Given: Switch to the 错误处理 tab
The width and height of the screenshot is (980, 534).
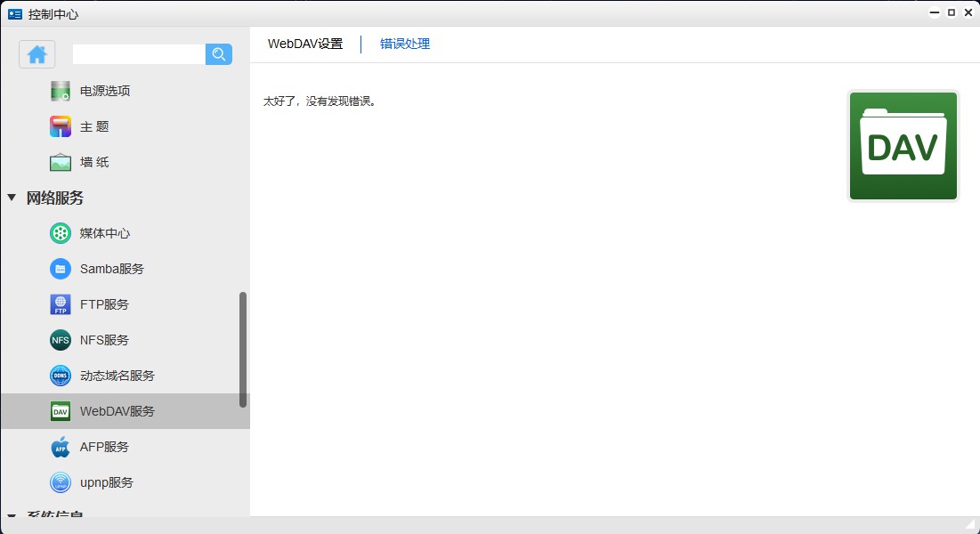Looking at the screenshot, I should (405, 44).
